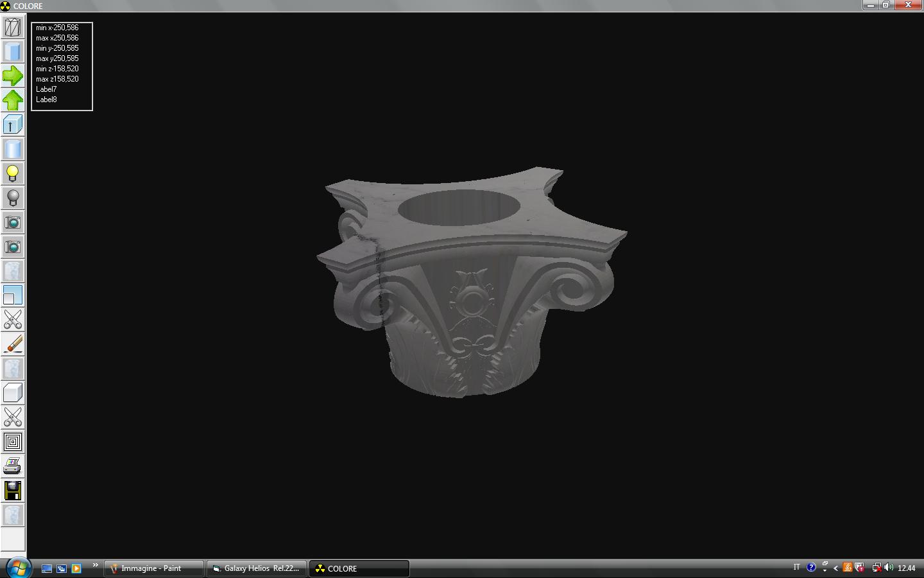
Task: Open the red security shield tray icon
Action: coord(859,567)
